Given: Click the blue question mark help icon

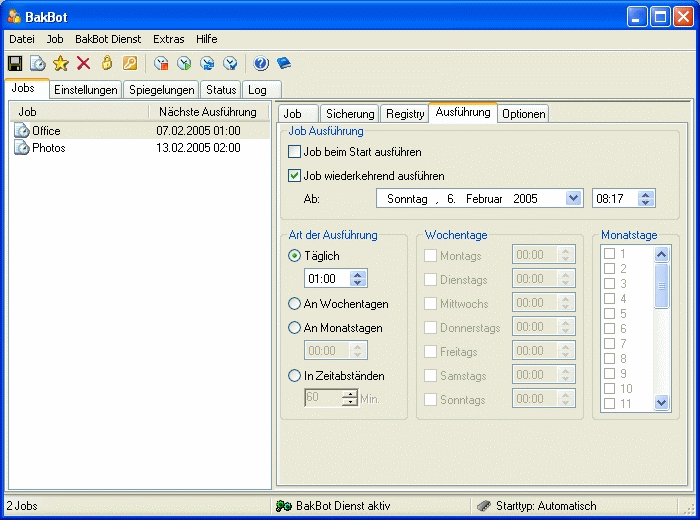Looking at the screenshot, I should pos(261,63).
